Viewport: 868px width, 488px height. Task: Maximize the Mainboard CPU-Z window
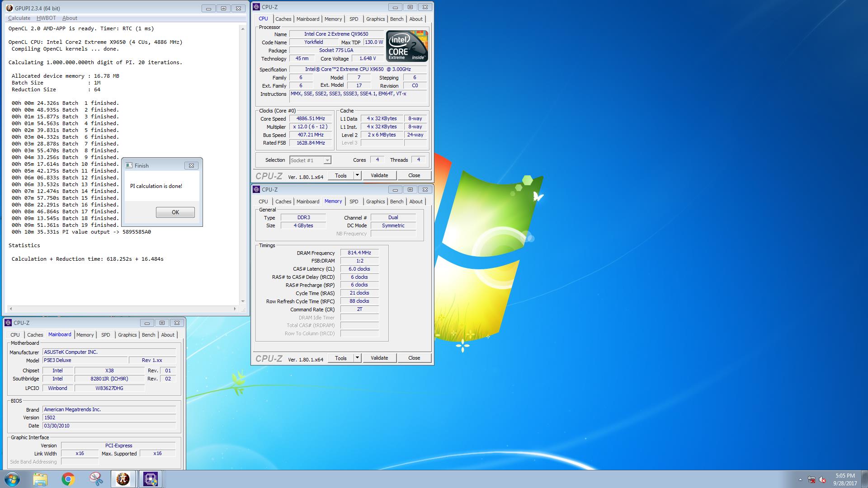click(162, 323)
